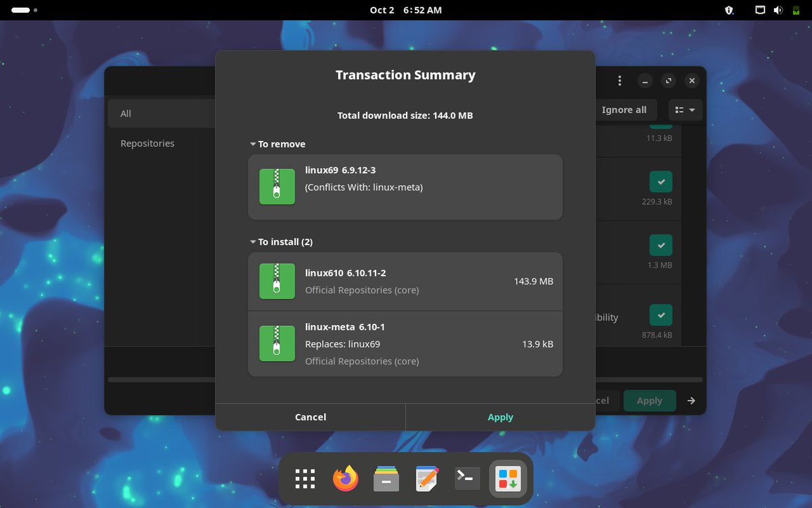Click the volume icon in top bar

778,10
